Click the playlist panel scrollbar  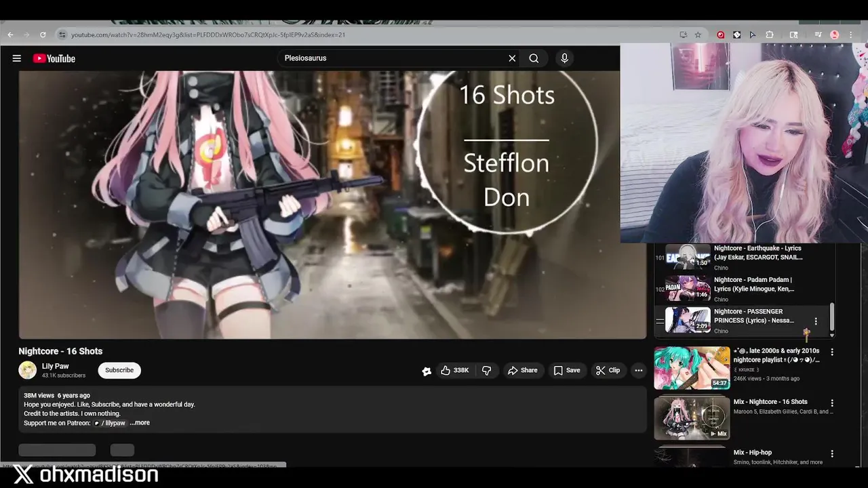pos(832,317)
